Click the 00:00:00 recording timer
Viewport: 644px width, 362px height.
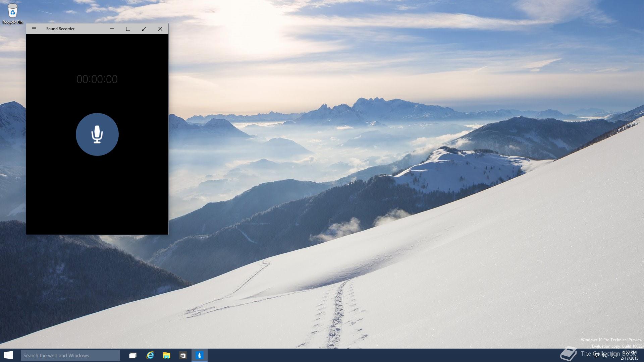coord(97,79)
